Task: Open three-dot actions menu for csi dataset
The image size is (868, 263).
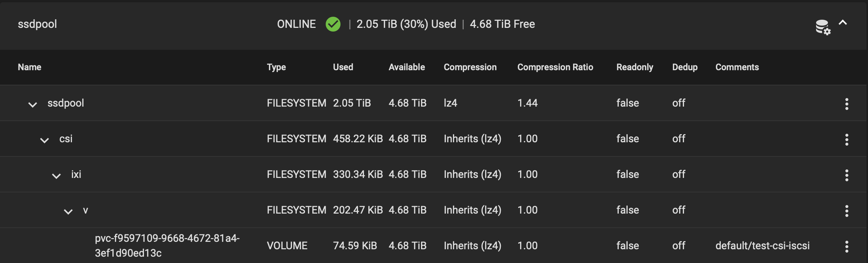Action: point(846,140)
